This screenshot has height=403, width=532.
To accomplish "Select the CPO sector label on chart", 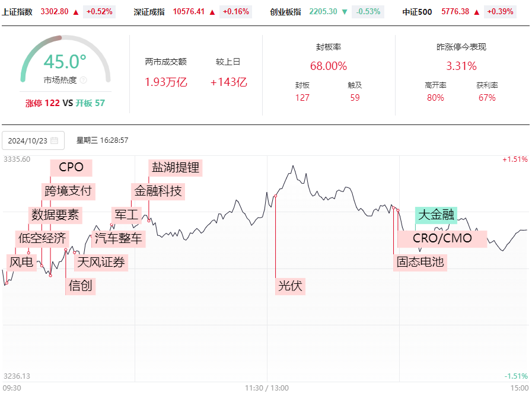I will [71, 168].
